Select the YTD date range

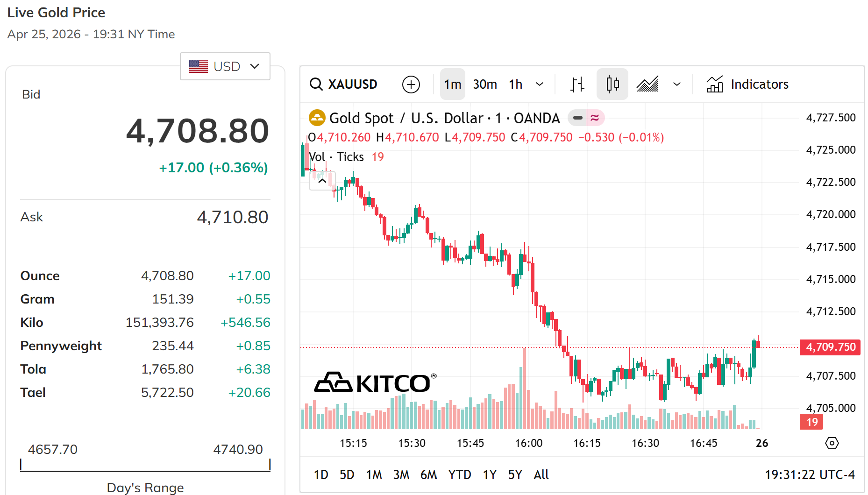[459, 475]
